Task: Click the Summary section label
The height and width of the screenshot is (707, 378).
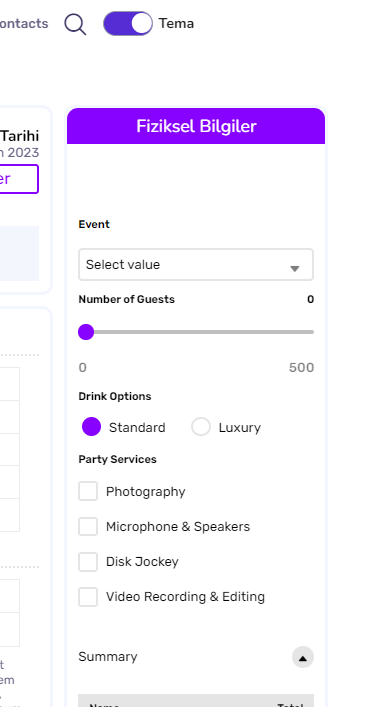Action: point(108,657)
